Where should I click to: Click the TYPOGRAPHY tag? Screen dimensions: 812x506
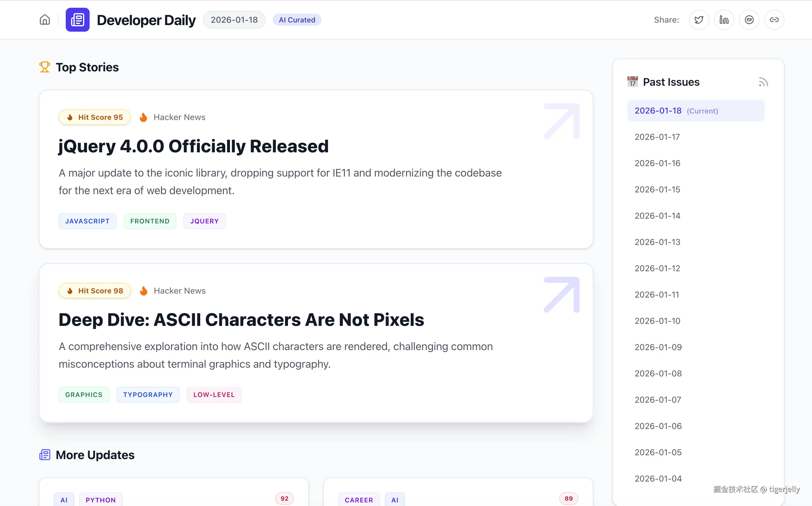pos(148,395)
